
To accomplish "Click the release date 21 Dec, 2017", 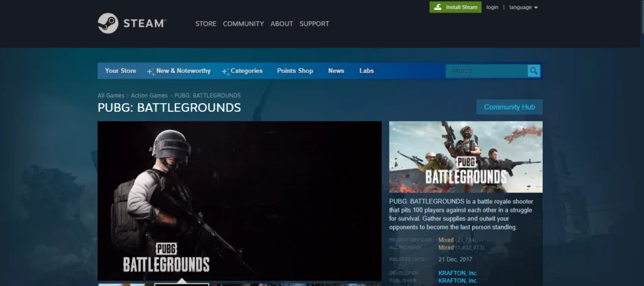I will pyautogui.click(x=455, y=260).
